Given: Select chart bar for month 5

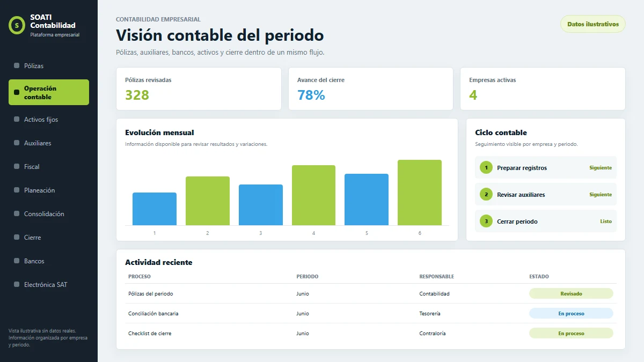Looking at the screenshot, I should coord(367,200).
